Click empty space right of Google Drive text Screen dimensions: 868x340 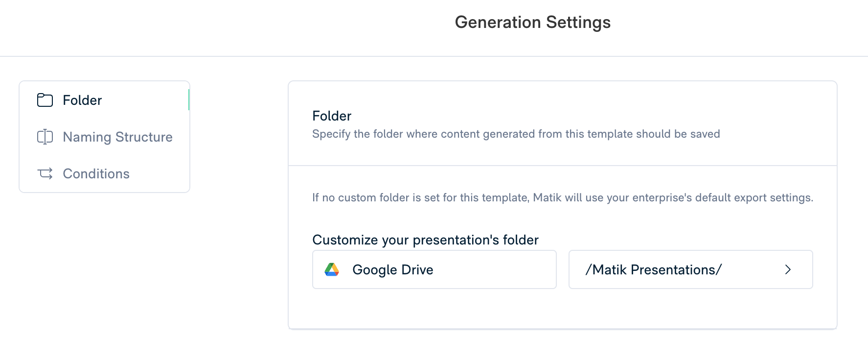494,269
